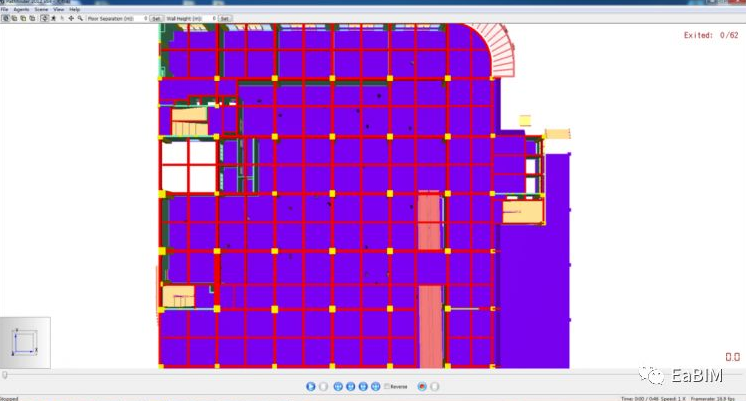
Task: Click the red record movie button
Action: [x=422, y=387]
